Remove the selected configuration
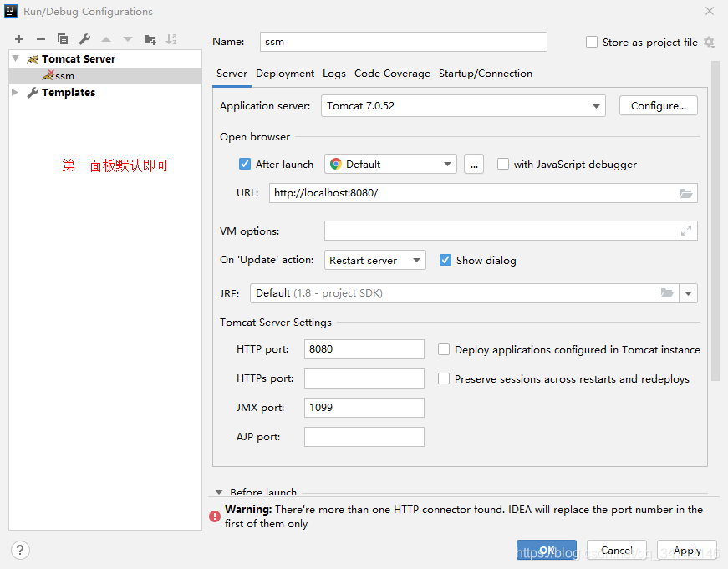 coord(41,39)
